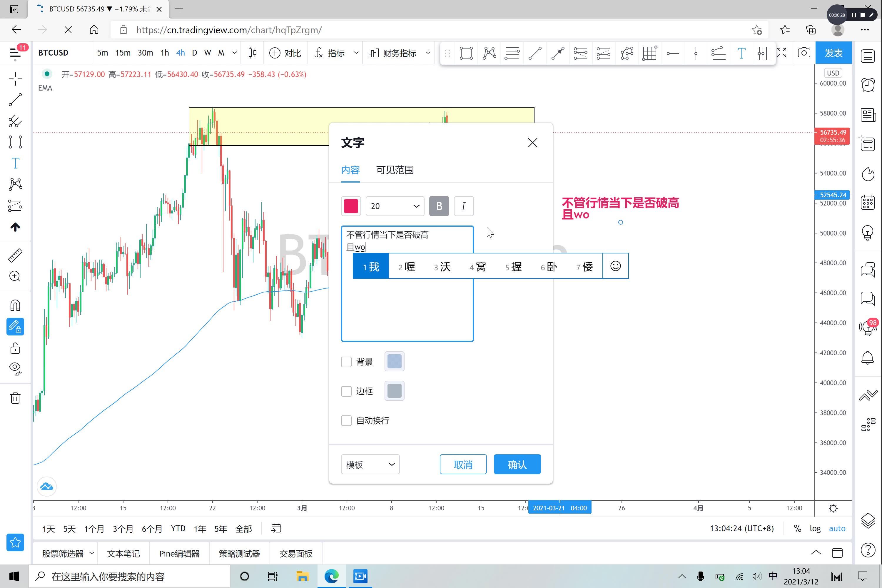Viewport: 882px width, 588px height.
Task: Open chart settings gear icon
Action: [x=833, y=508]
